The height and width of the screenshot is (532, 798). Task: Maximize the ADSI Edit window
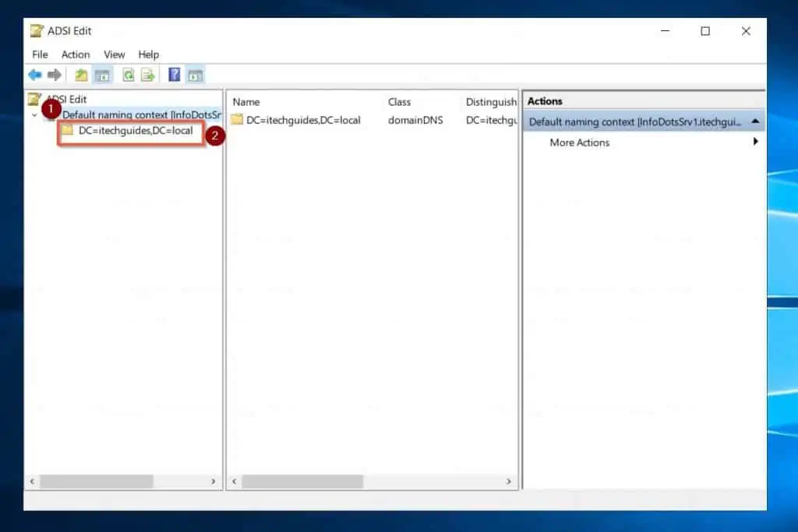click(x=704, y=31)
